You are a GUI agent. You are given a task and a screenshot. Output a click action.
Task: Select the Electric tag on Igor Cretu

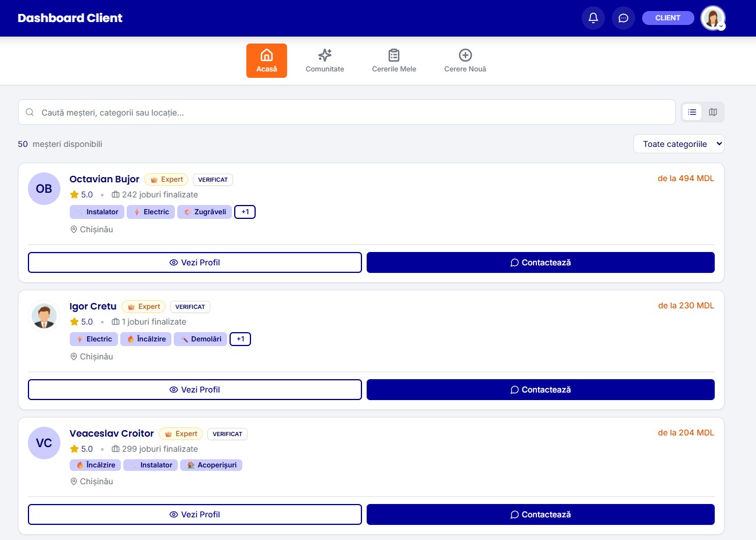point(94,339)
